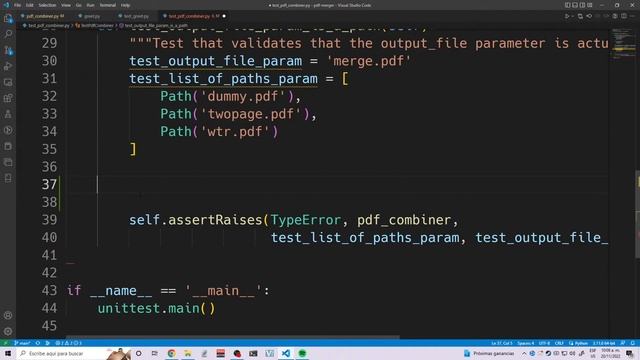Click UTF-8 encoding in status bar
Screen dimensions: 640x360
(x=544, y=343)
